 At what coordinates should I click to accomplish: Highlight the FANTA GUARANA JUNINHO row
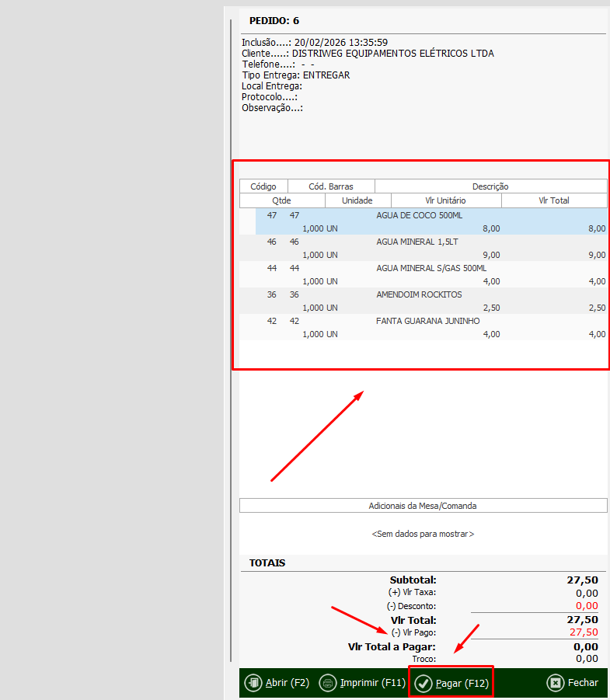[428, 321]
